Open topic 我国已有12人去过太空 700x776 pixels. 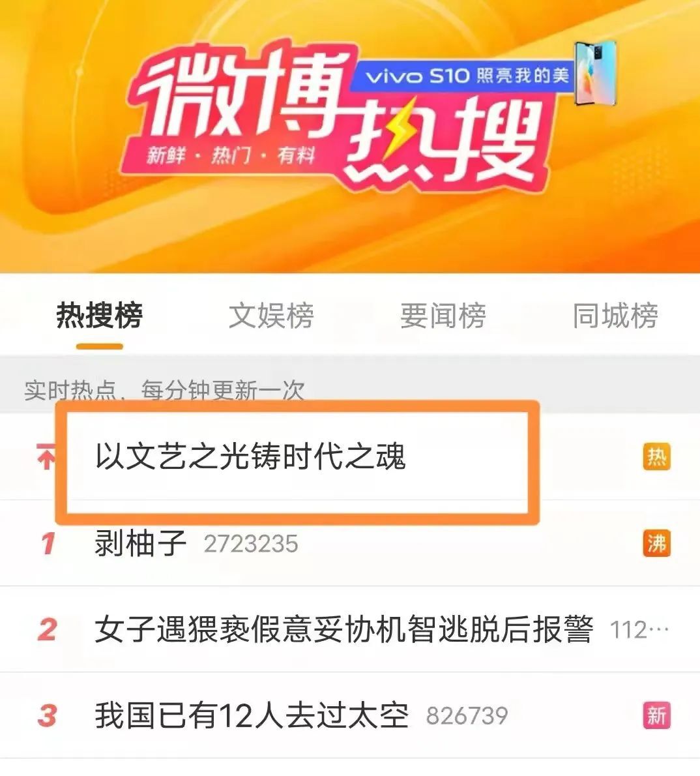point(252,715)
